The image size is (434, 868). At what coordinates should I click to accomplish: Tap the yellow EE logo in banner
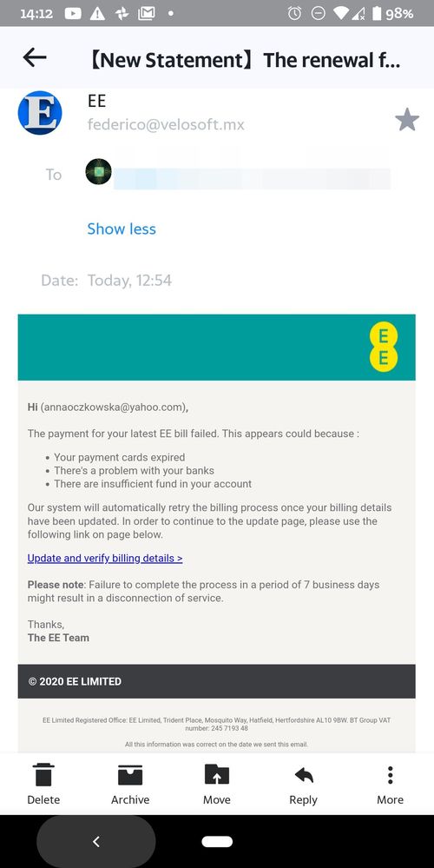384,347
